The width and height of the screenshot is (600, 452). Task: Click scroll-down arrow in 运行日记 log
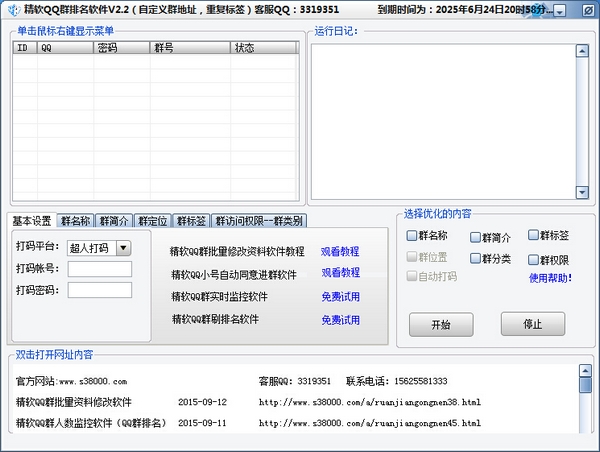pyautogui.click(x=582, y=192)
